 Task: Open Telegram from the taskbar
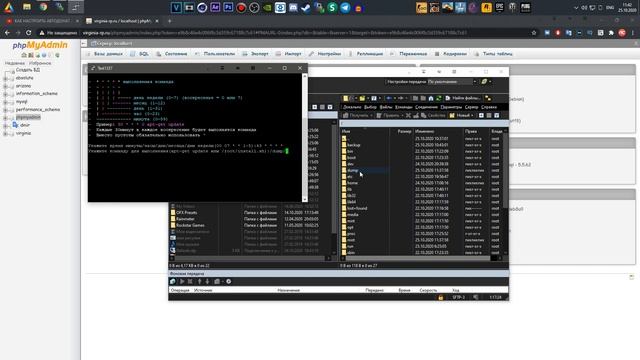(345, 7)
